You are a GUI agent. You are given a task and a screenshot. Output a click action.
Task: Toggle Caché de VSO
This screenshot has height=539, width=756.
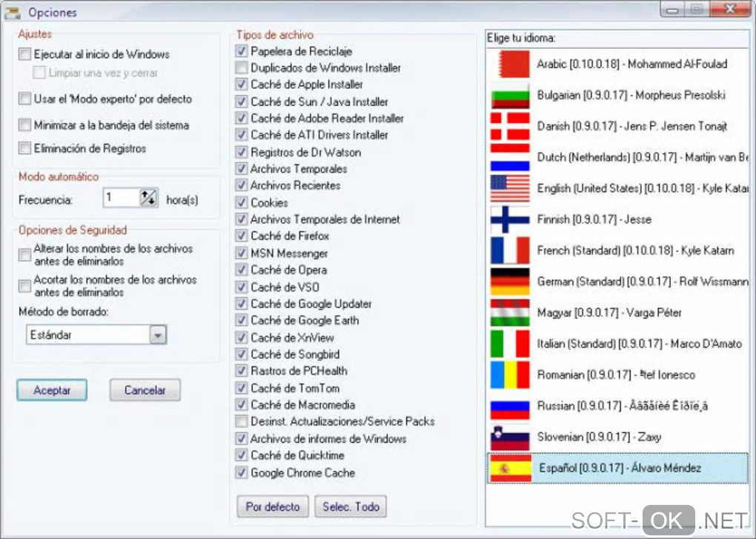242,287
